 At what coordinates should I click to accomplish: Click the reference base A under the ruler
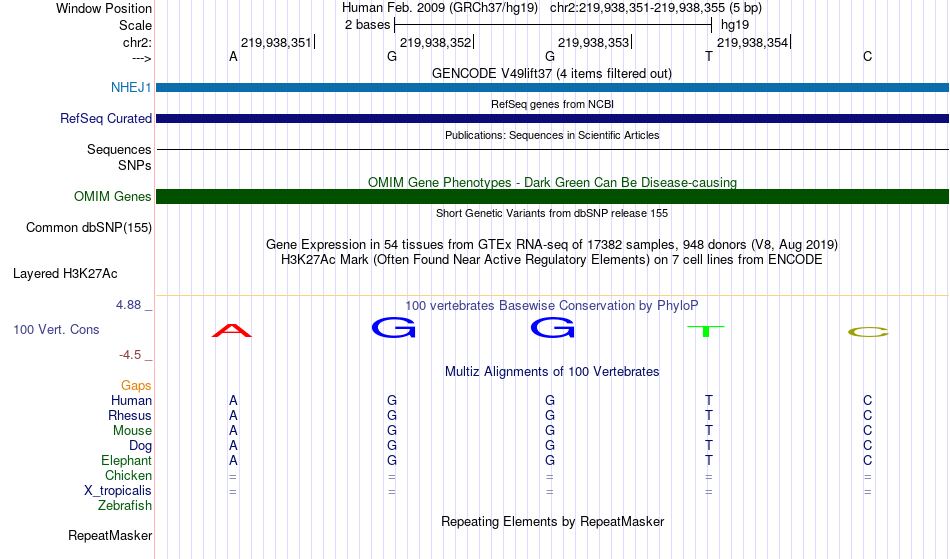click(233, 56)
